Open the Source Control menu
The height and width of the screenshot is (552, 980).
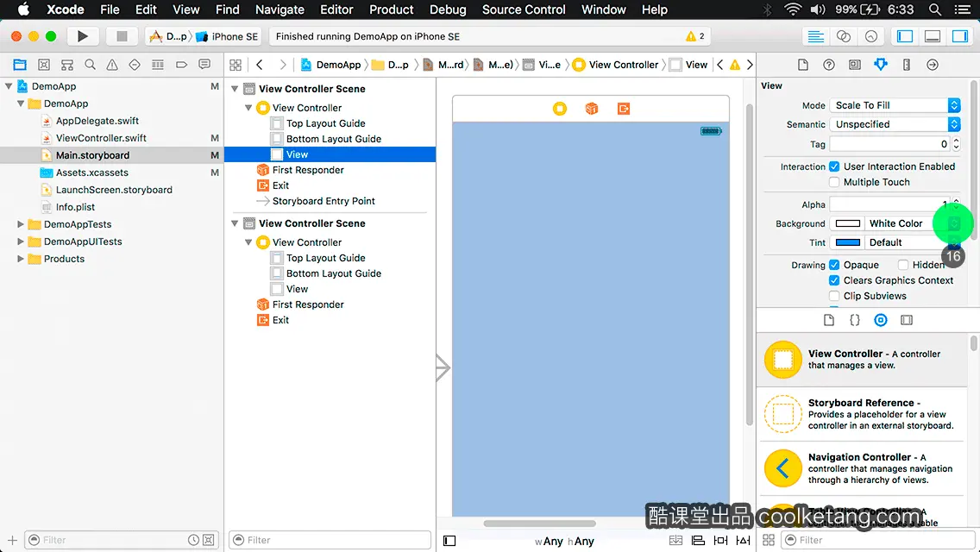(x=524, y=9)
